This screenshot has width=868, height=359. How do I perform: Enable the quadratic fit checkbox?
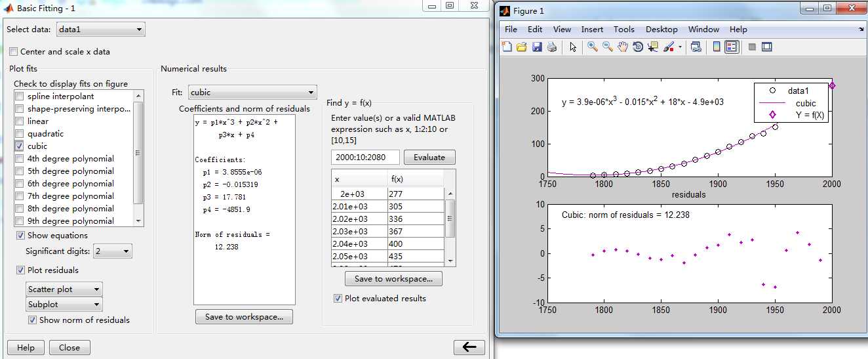[20, 134]
